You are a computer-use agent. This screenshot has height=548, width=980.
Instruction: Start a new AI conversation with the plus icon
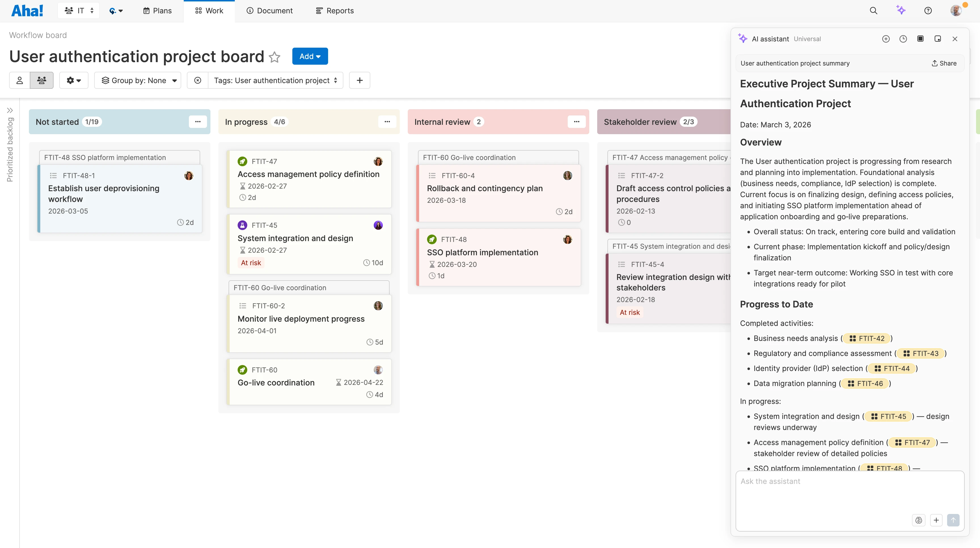tap(886, 39)
